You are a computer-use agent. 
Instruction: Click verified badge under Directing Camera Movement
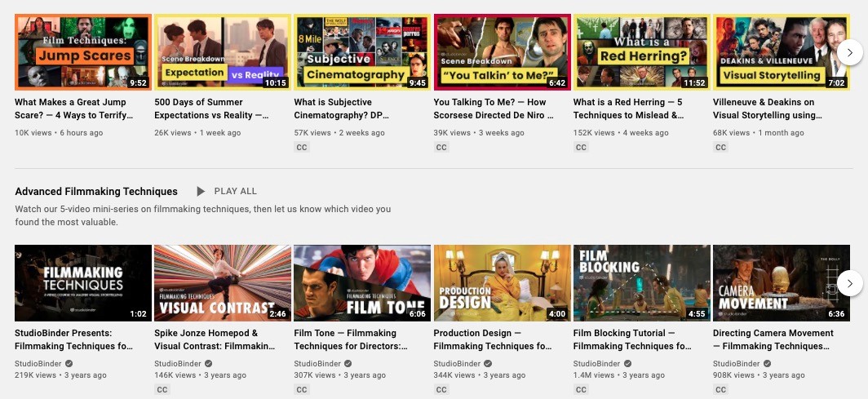(767, 364)
